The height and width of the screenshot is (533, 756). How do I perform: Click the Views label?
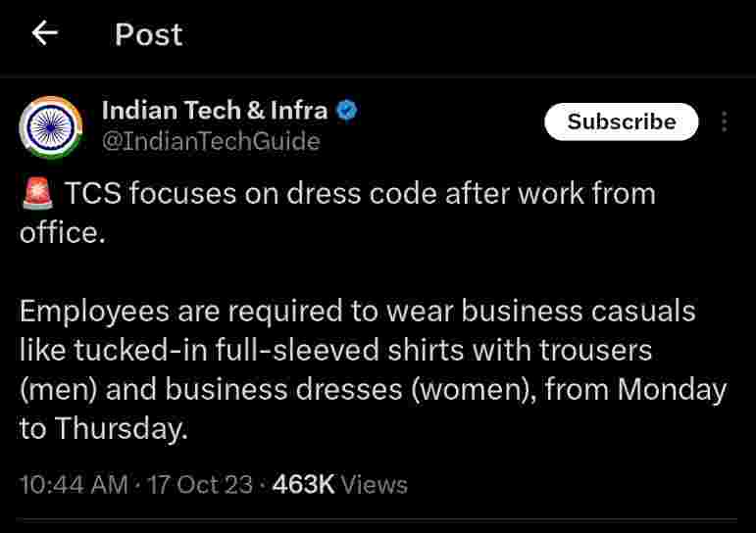point(375,484)
